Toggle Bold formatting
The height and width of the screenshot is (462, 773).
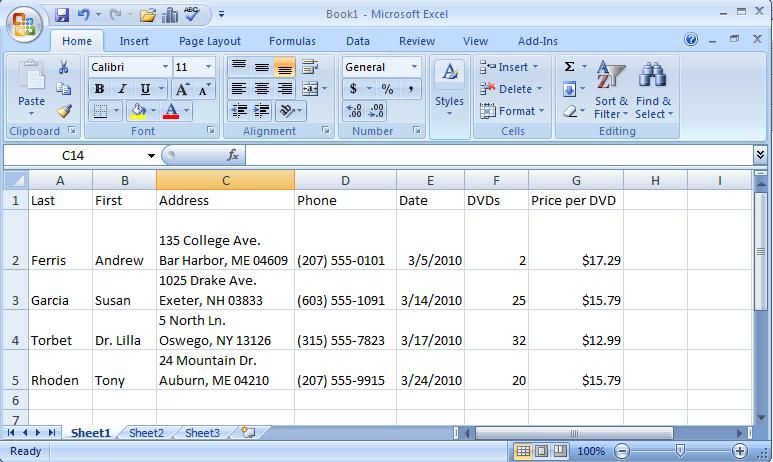(x=99, y=89)
